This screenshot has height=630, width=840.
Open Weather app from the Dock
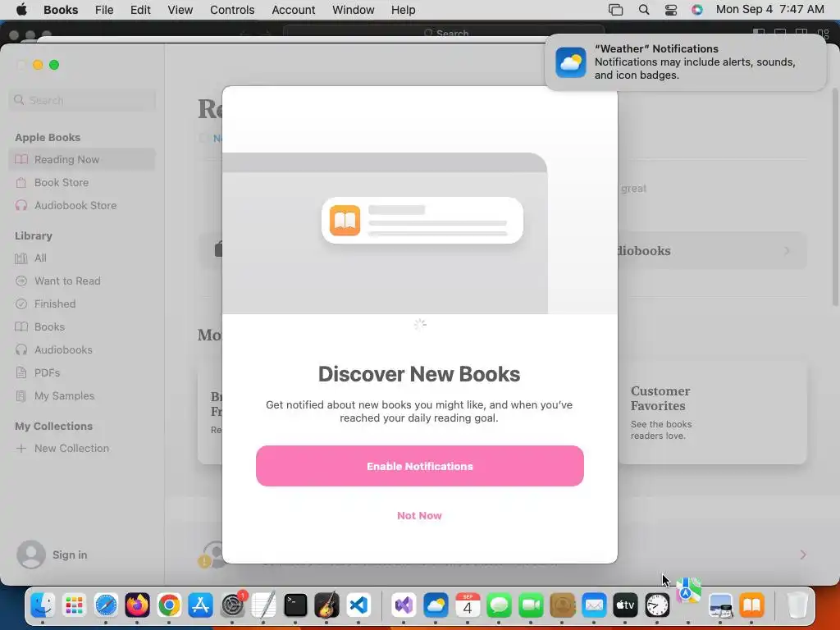tap(436, 605)
